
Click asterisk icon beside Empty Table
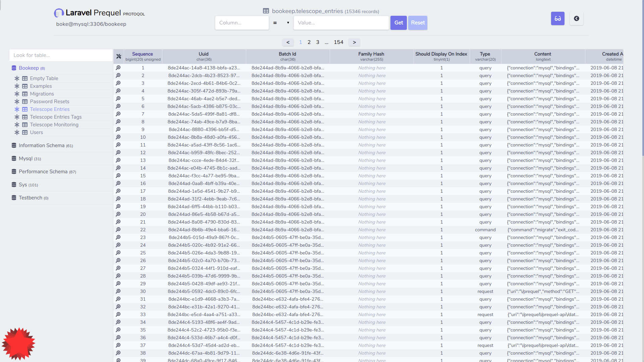17,78
